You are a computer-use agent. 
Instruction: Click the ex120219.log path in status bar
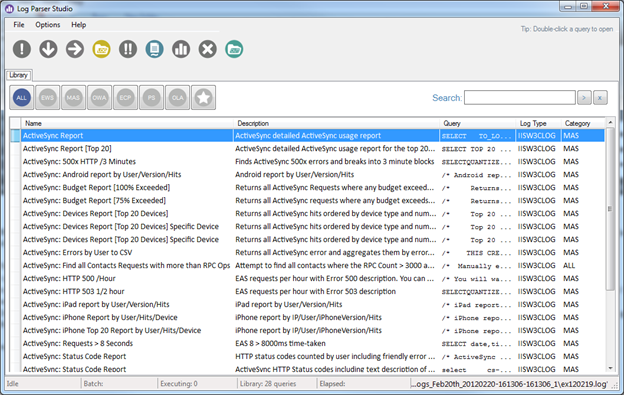pos(510,384)
